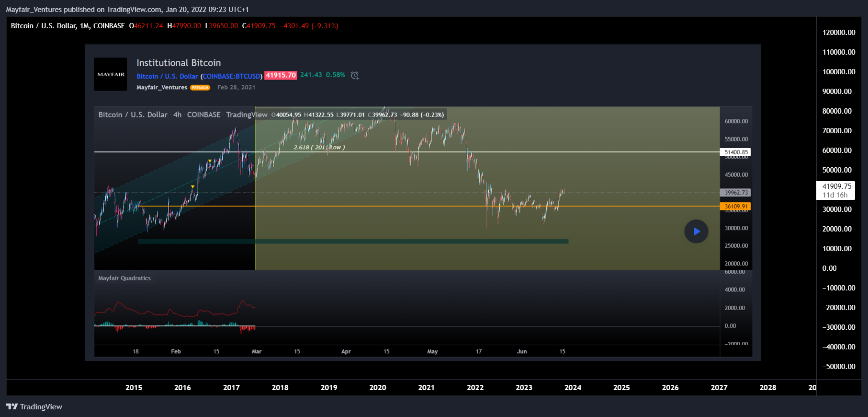Viewport: 868px width, 417px height.
Task: Click the 25000.00 inner price scale label
Action: pyautogui.click(x=736, y=245)
